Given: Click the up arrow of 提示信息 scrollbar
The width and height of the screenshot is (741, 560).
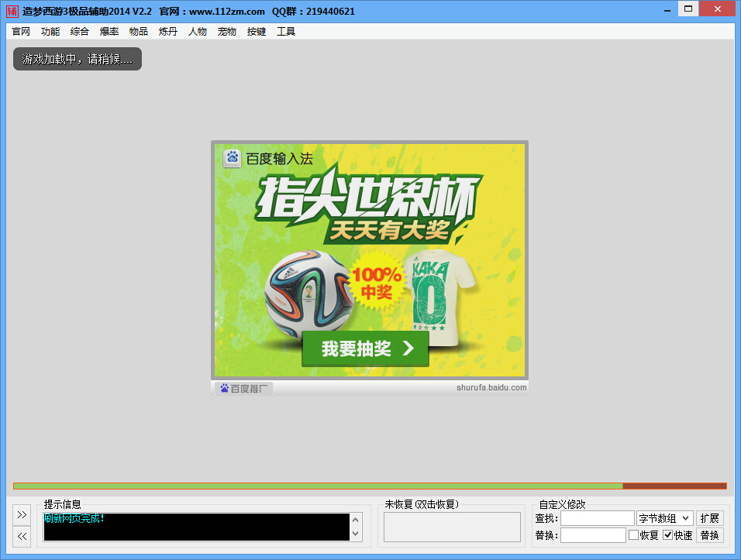Looking at the screenshot, I should 355,520.
